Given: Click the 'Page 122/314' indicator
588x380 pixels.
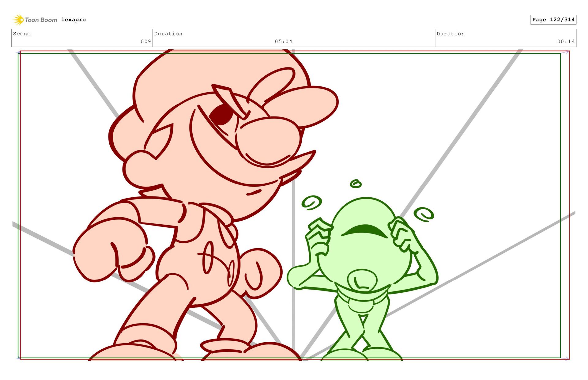Looking at the screenshot, I should coord(553,20).
